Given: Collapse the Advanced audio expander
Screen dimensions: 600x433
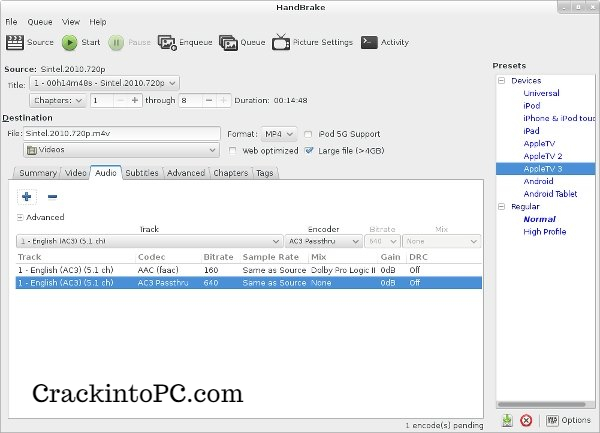Looking at the screenshot, I should tap(20, 217).
